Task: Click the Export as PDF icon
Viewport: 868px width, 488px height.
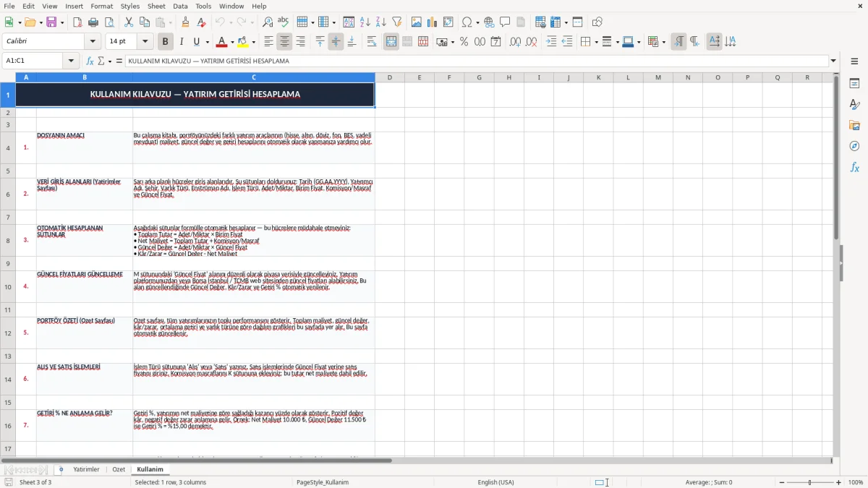Action: [x=77, y=22]
